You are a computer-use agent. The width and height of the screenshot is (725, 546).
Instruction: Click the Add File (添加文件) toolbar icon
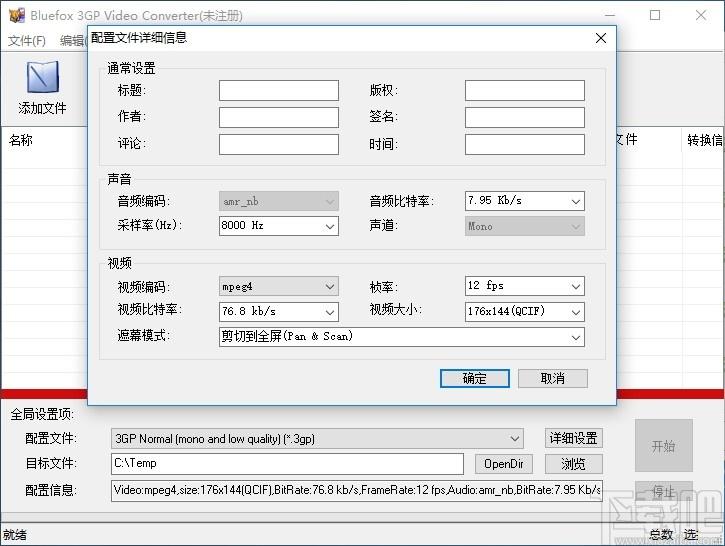tap(43, 88)
